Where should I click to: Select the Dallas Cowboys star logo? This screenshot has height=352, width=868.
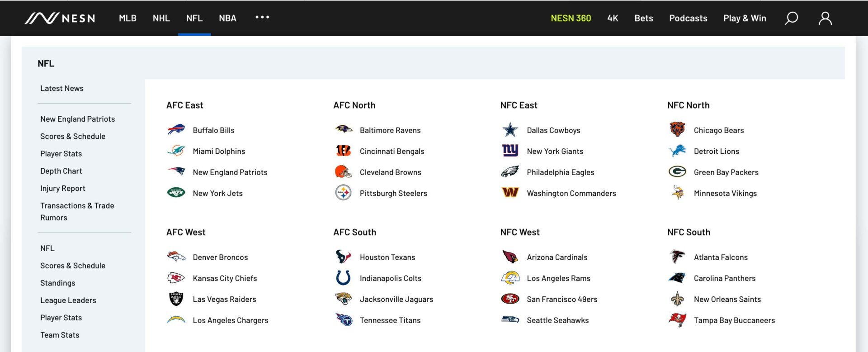coord(510,130)
